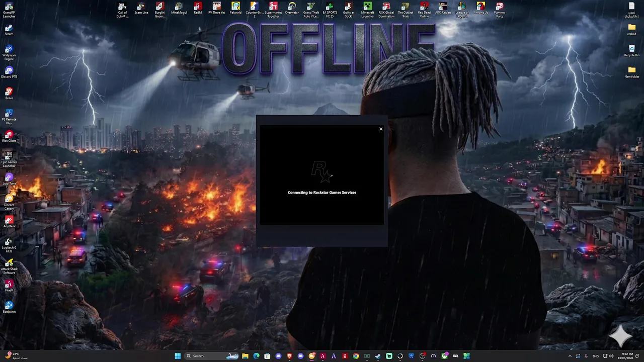Select the Logitech G HUB desktop icon
644x362 pixels.
(x=9, y=245)
